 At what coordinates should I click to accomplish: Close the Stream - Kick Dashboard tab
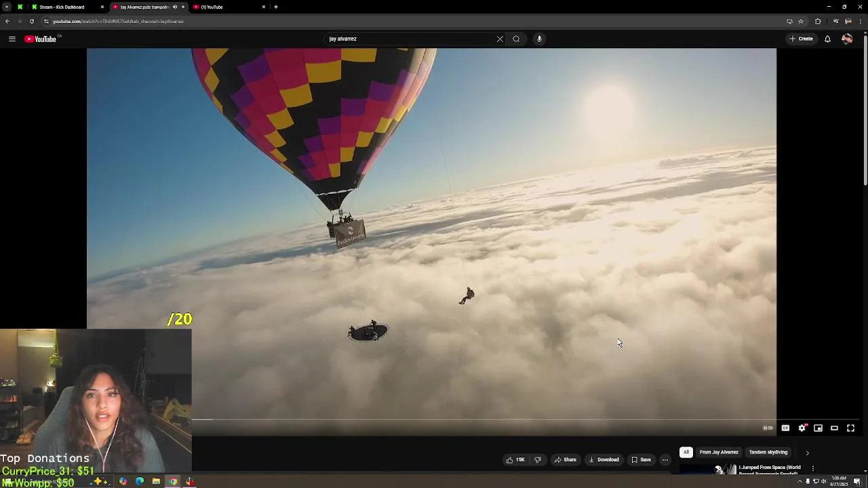coord(102,7)
